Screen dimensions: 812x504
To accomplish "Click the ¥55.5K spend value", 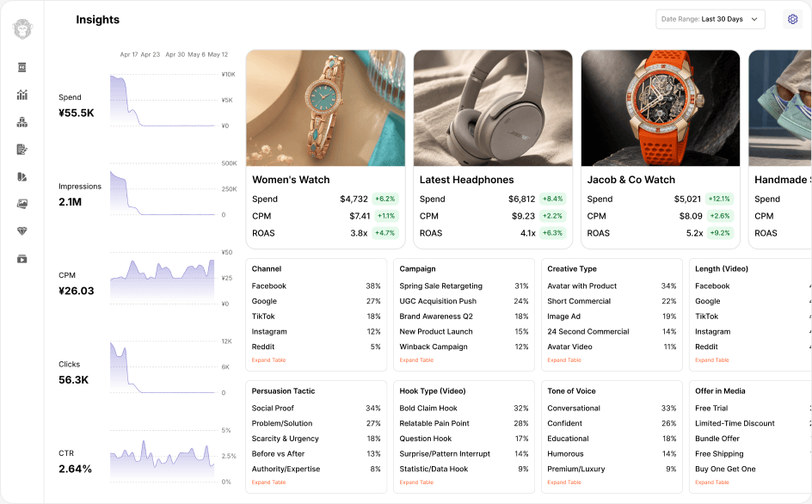I will (x=76, y=113).
